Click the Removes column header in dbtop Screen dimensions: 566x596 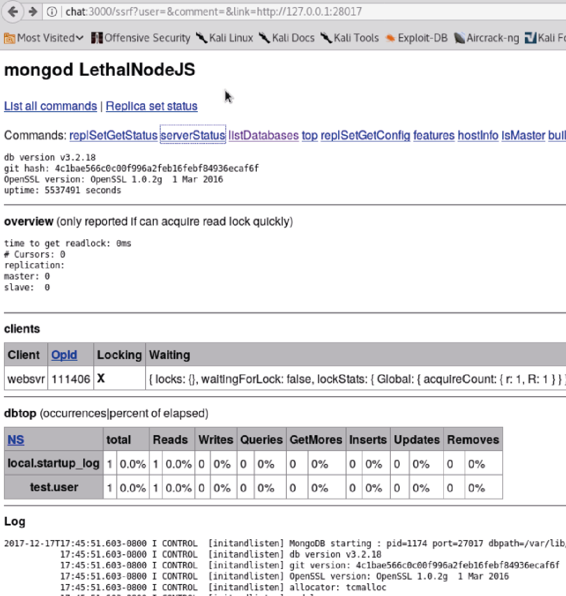[x=473, y=439]
